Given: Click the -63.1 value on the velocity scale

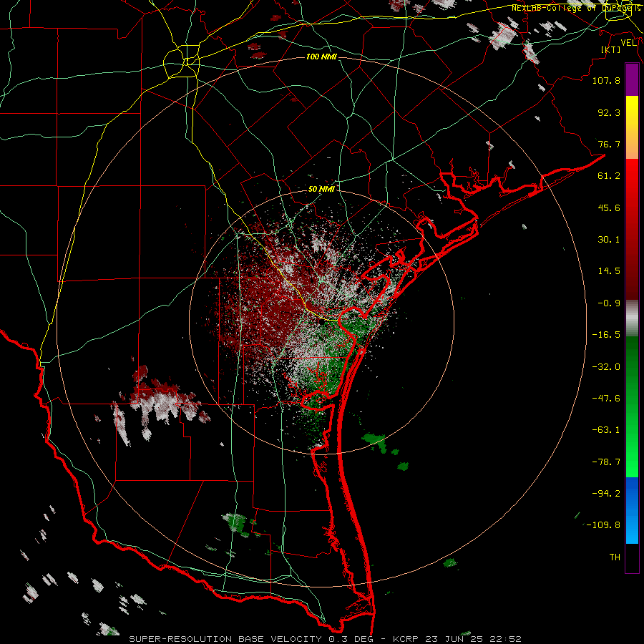Looking at the screenshot, I should pyautogui.click(x=606, y=430).
